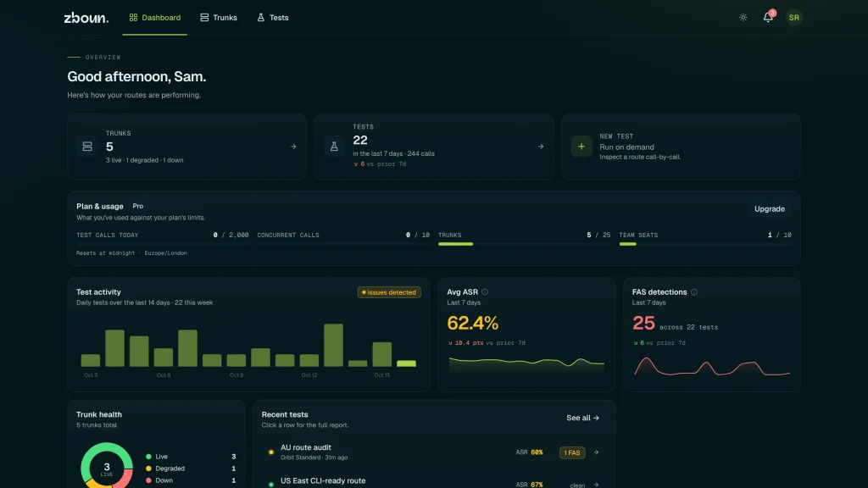Click the server icon in Trunks card
Screen dimensions: 868x488
pos(87,147)
